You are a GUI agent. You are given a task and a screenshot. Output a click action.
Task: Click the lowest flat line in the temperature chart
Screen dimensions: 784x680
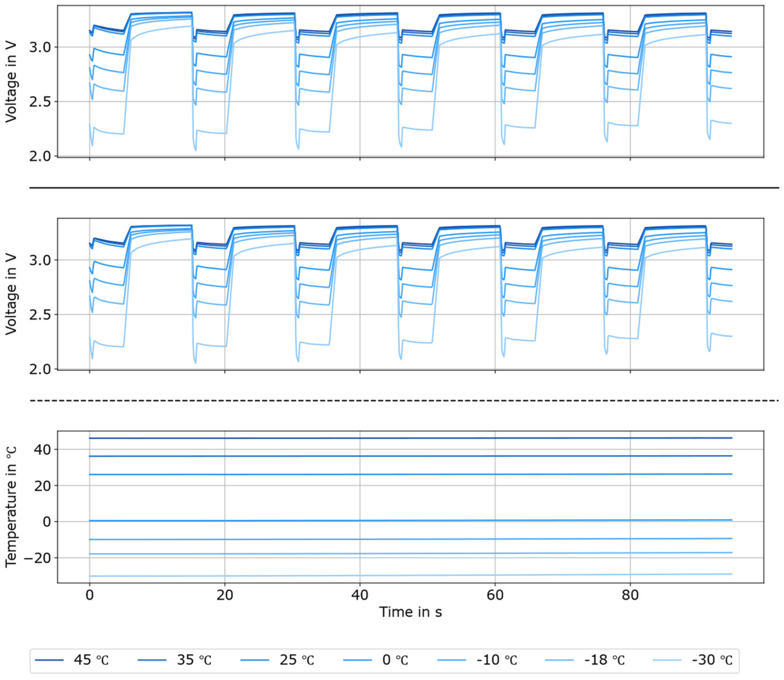point(411,575)
